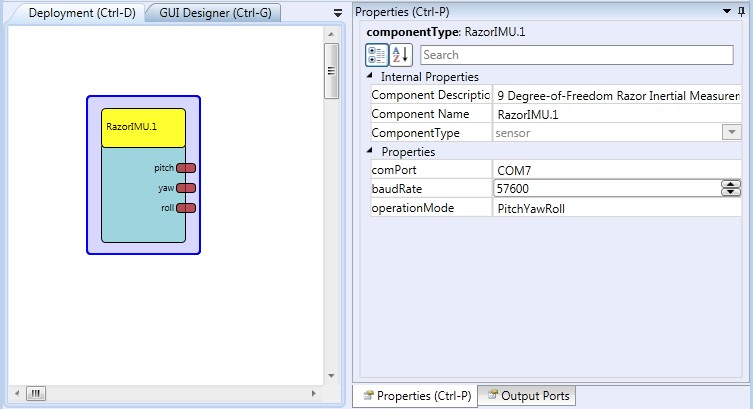Switch to the Output Ports tab
The width and height of the screenshot is (753, 409).
tap(527, 396)
